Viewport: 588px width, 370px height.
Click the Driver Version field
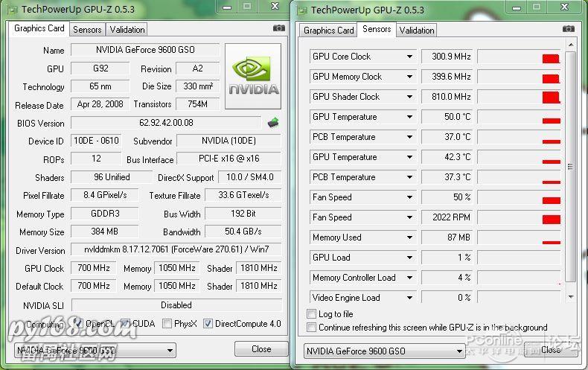pyautogui.click(x=176, y=249)
